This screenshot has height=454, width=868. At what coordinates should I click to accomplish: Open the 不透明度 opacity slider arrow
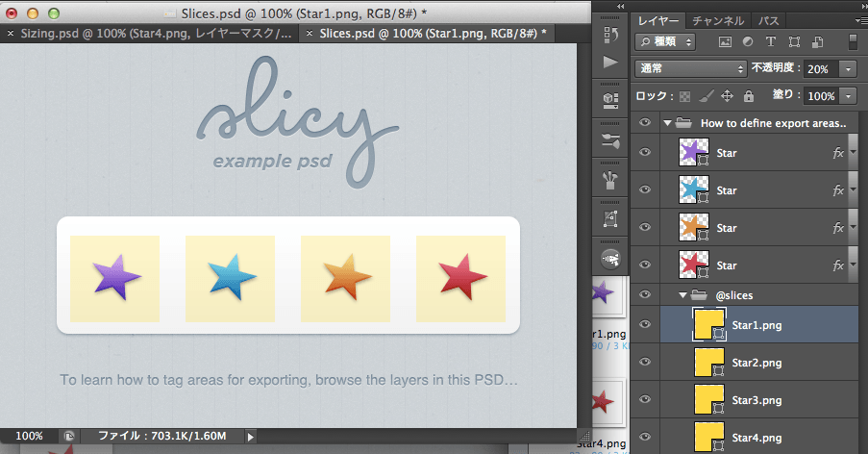pyautogui.click(x=847, y=69)
